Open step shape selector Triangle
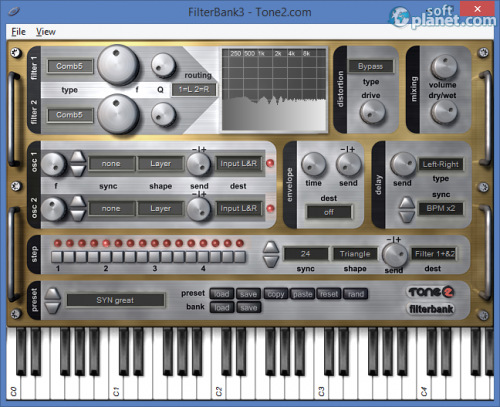The height and width of the screenshot is (407, 500). pos(355,254)
